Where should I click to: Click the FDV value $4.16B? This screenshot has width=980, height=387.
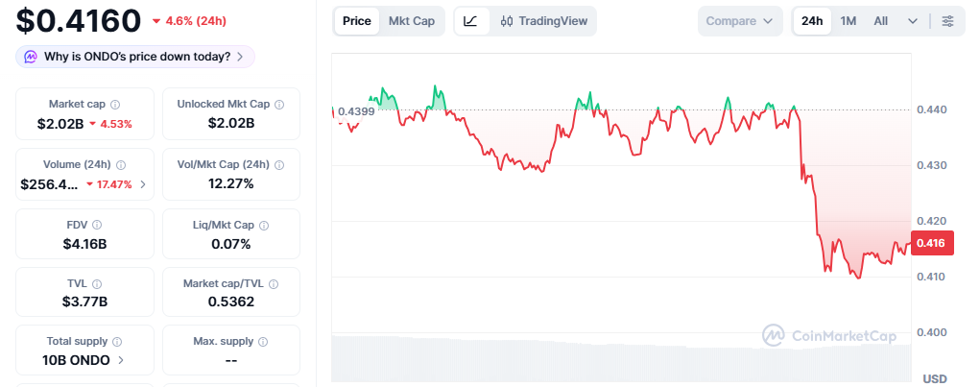[85, 244]
